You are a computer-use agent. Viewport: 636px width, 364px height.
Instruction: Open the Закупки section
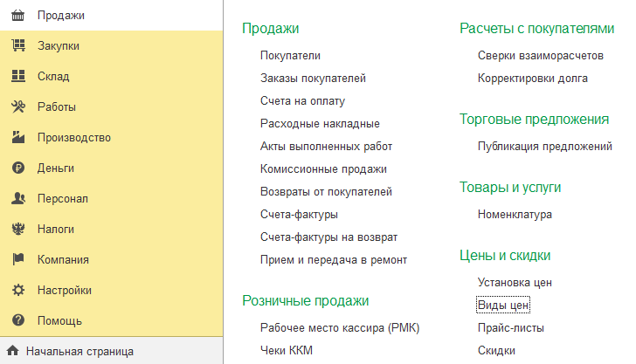[112, 45]
